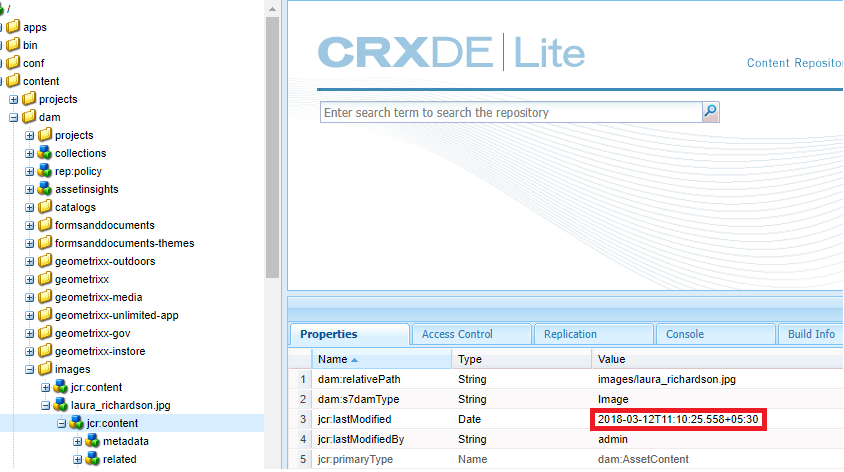This screenshot has width=844, height=472.
Task: Sort by the Value column header
Action: click(718, 359)
